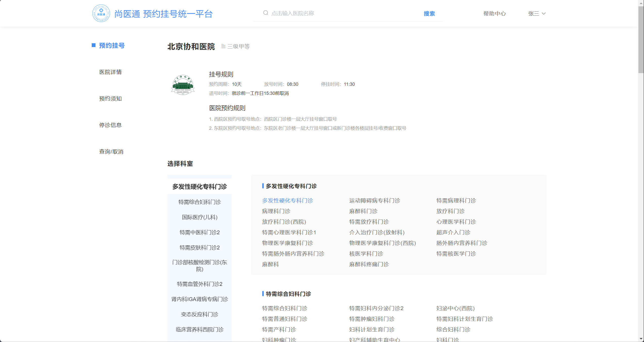Open 特需肠外肠内营养科门诊 clinic link
Viewport: 644px width, 342px height.
pos(293,253)
